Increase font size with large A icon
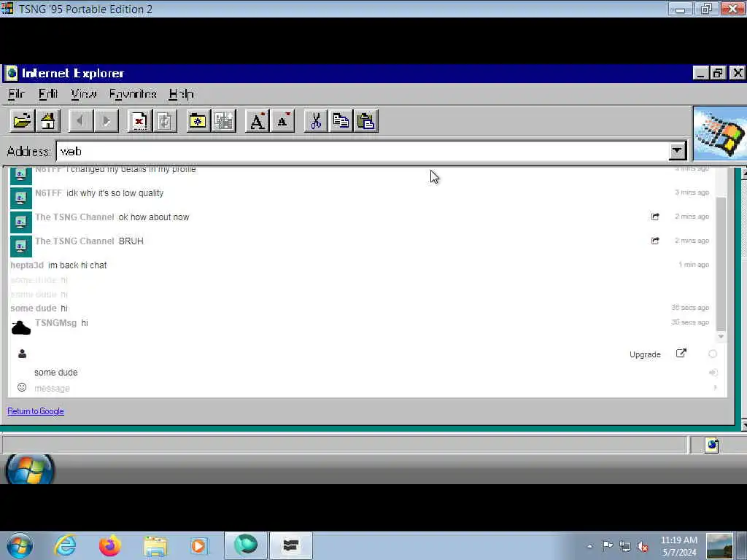The width and height of the screenshot is (747, 560). [258, 121]
